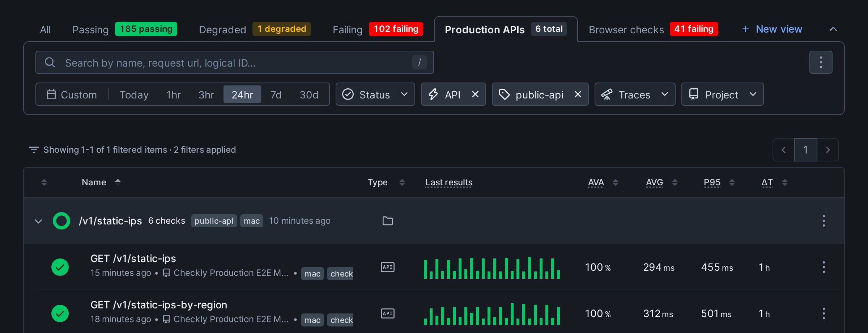The width and height of the screenshot is (868, 333).
Task: Remove the API filter with its X
Action: (x=475, y=94)
